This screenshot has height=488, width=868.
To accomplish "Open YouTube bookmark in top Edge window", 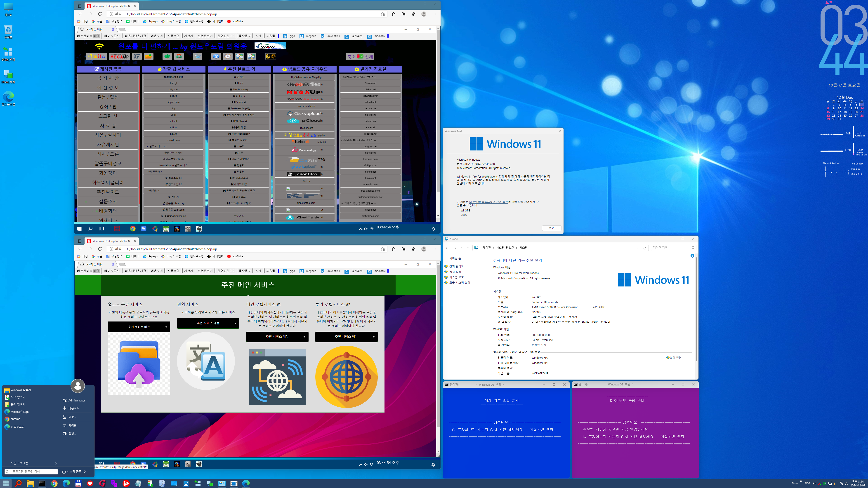I will (235, 21).
